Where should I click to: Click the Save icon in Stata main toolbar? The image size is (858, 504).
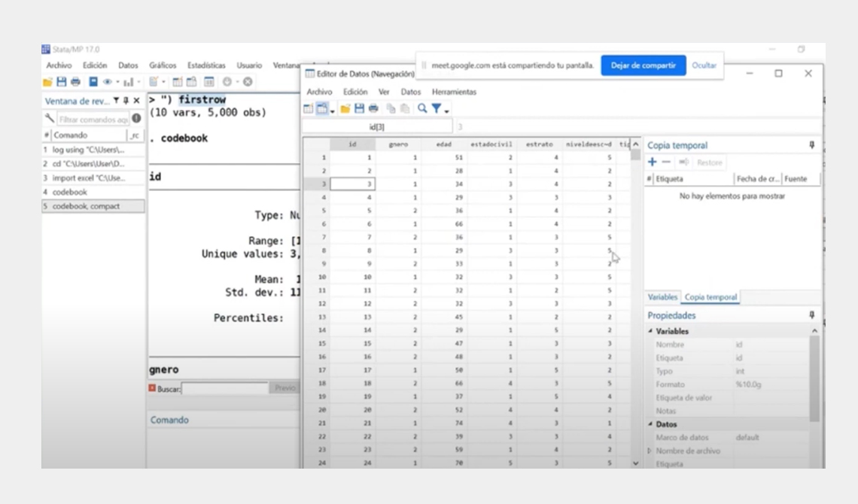point(61,82)
